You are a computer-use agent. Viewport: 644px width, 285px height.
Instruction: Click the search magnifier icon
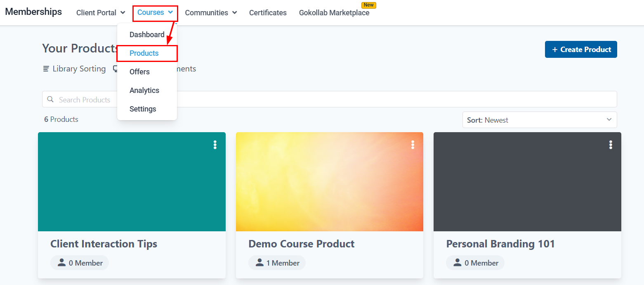coord(50,99)
